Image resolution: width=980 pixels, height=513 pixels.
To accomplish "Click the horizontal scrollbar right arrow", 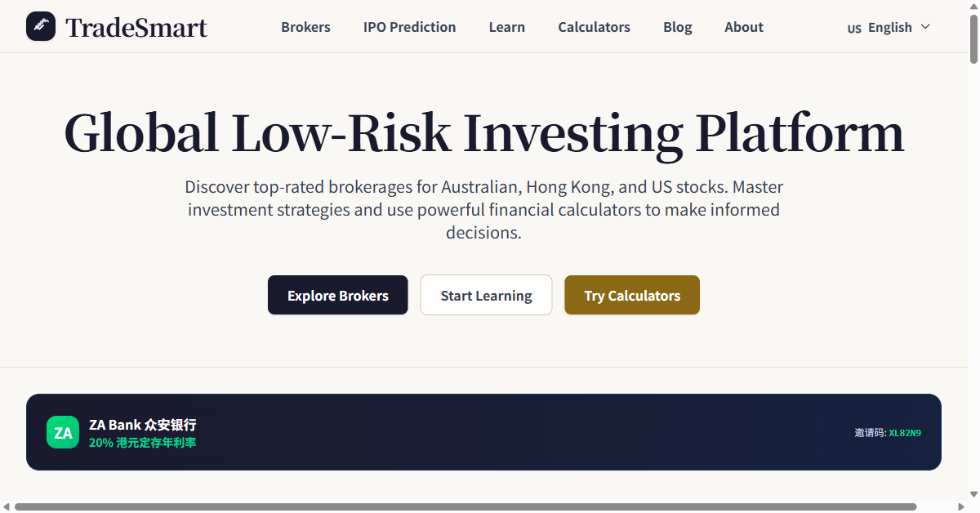I will tap(961, 507).
